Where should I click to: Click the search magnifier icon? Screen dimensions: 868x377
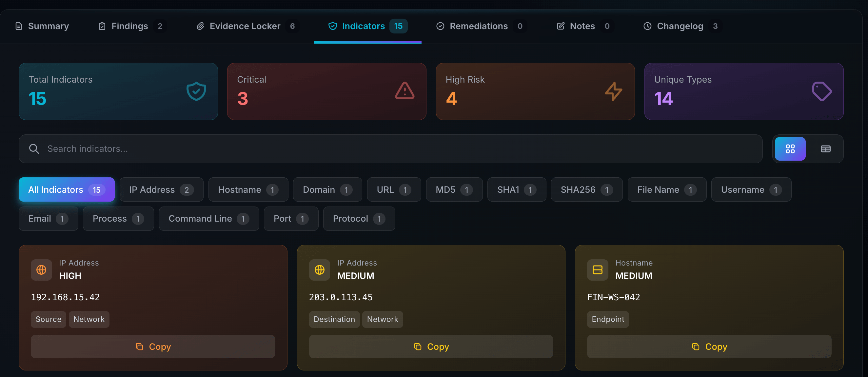(34, 149)
